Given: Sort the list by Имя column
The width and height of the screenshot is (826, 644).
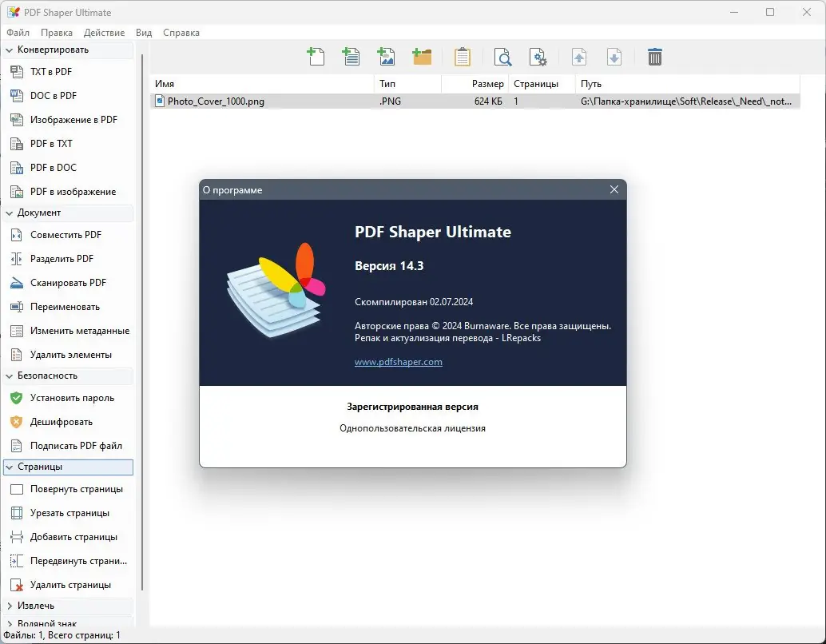Looking at the screenshot, I should [262, 84].
